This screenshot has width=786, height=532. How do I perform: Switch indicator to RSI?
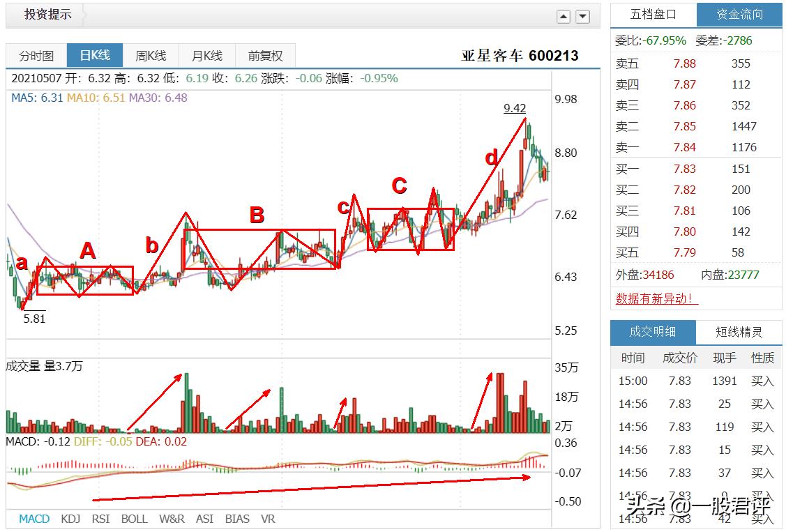(100, 519)
